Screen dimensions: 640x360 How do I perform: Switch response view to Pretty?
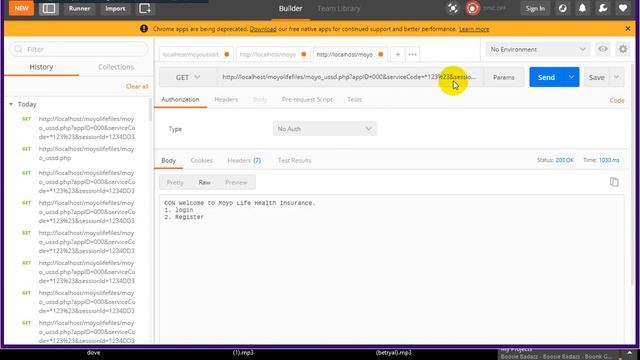(x=175, y=182)
